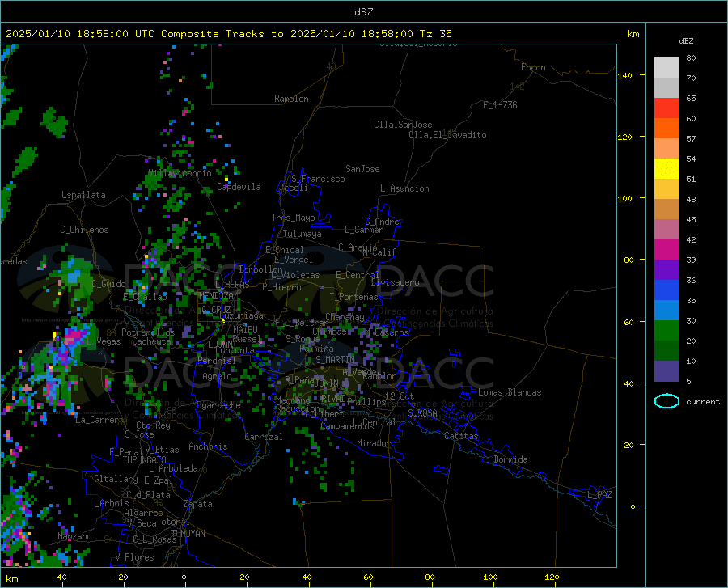Click the '12_Oct' place label
Image resolution: width=728 pixels, height=588 pixels.
pos(400,396)
